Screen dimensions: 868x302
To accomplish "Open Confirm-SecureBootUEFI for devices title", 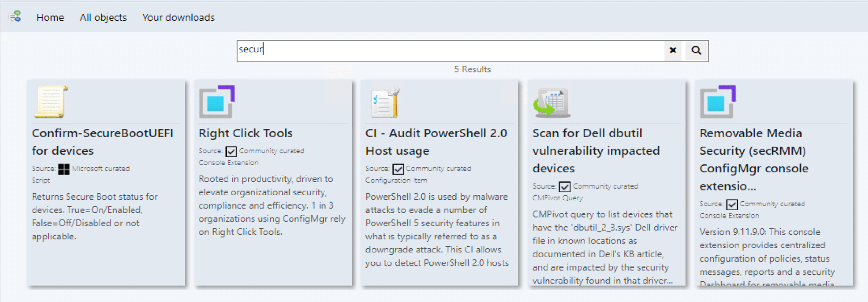I will (x=103, y=142).
